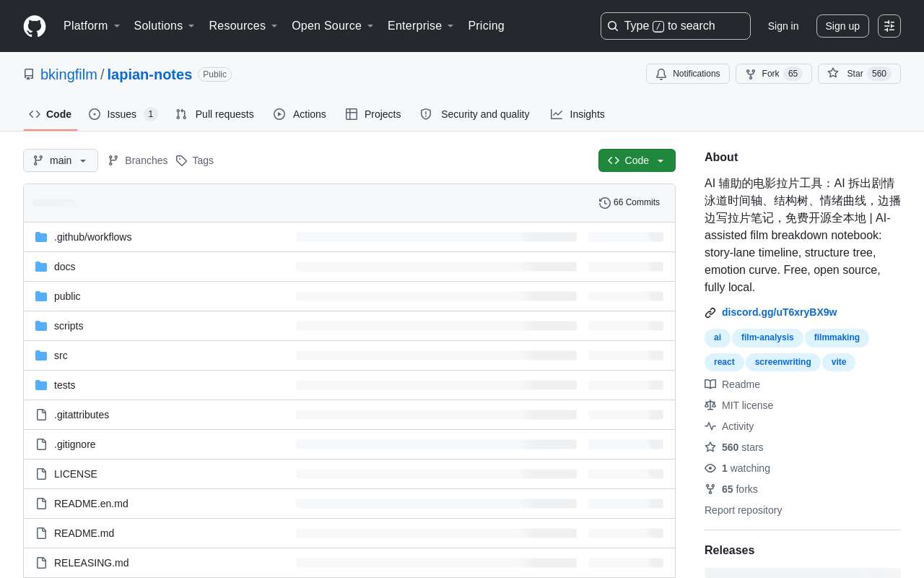Screen dimensions: 924x578
Task: Click the link icon beside discord URL
Action: tap(710, 313)
